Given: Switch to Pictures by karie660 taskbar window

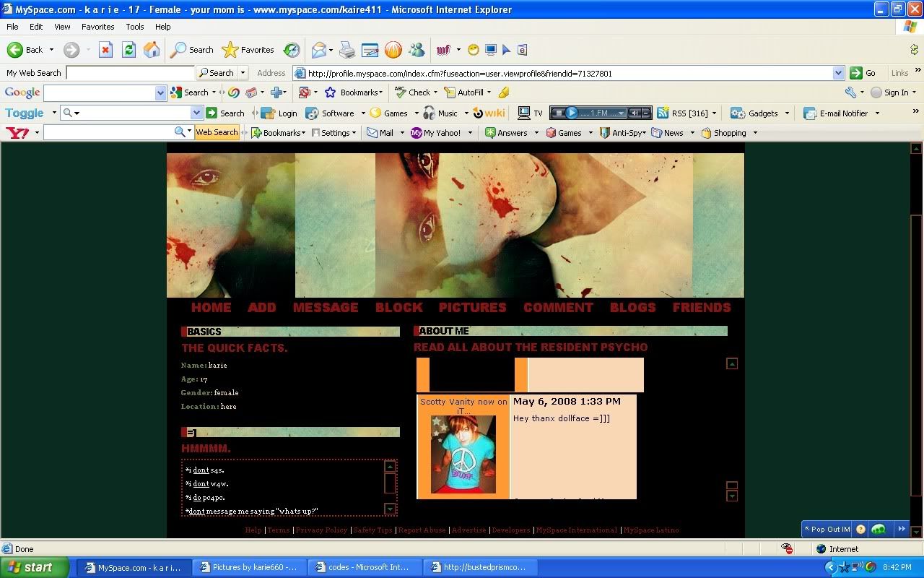Looking at the screenshot, I should click(x=248, y=567).
